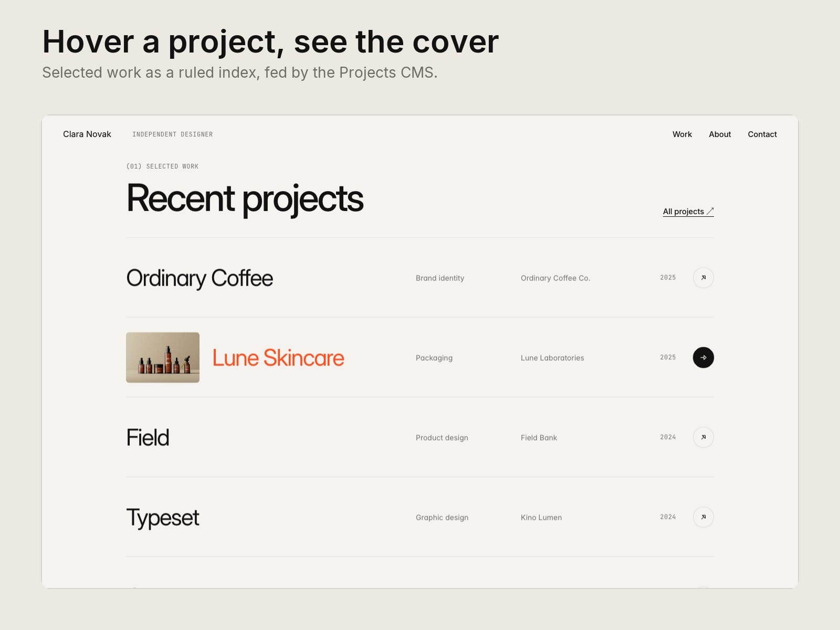Viewport: 840px width, 630px height.
Task: Click the arrow icon on Ordinary Coffee row
Action: tap(703, 278)
